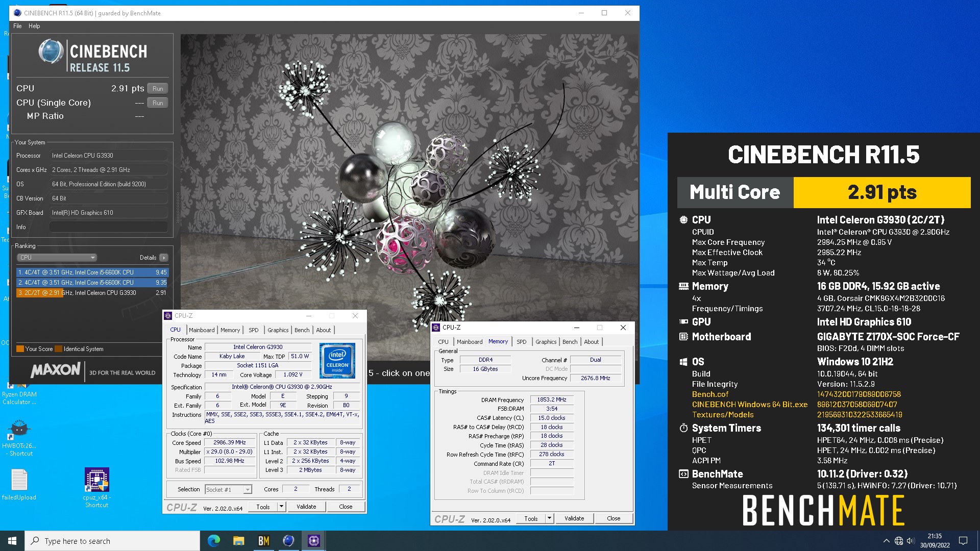Click the taskbar search box
The image size is (980, 551).
112,541
